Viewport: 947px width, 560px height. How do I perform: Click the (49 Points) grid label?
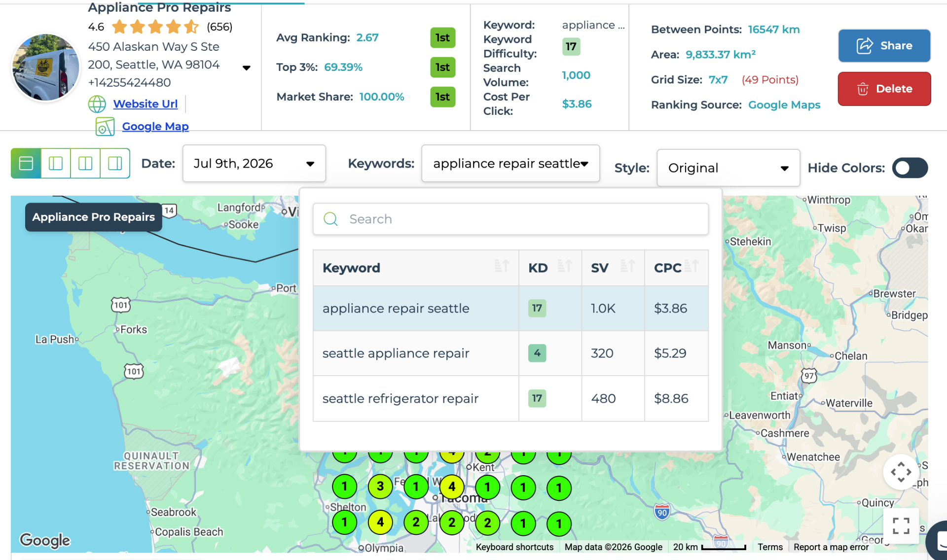point(770,80)
